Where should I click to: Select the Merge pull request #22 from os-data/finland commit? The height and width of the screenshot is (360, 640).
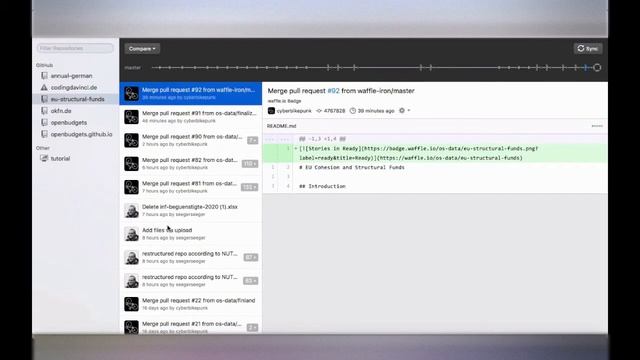(191, 304)
